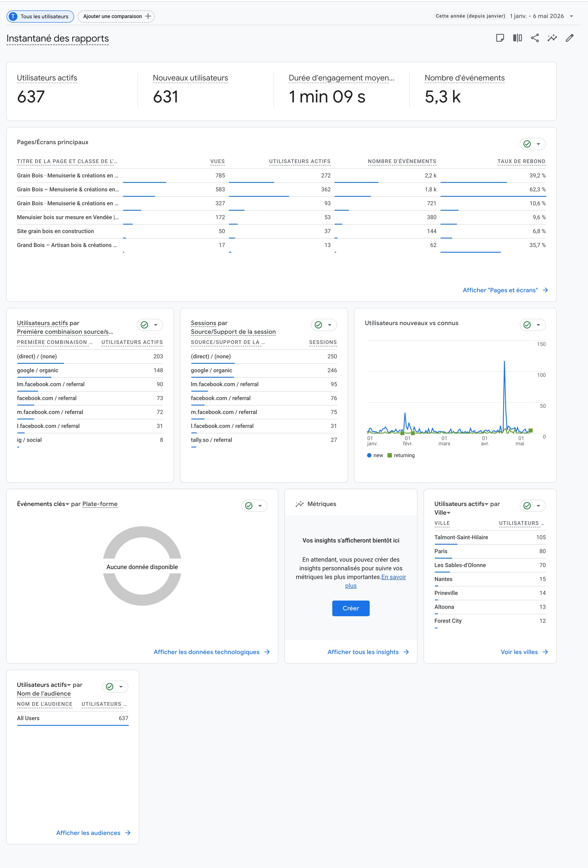
Task: Click 'Site grain bois en construction' row
Action: click(x=281, y=231)
